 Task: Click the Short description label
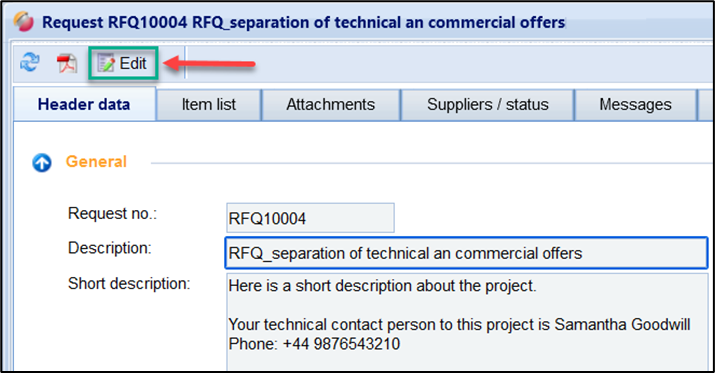click(x=129, y=284)
